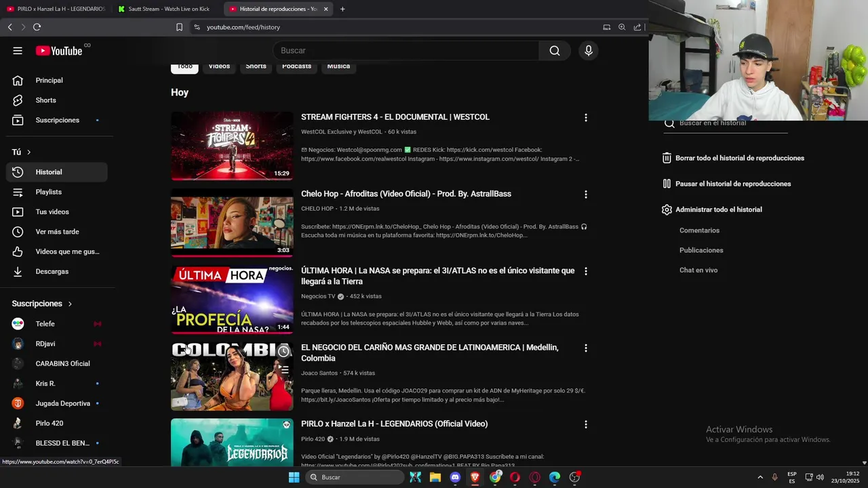Open options for PIRLO Legendarios video

[586, 424]
